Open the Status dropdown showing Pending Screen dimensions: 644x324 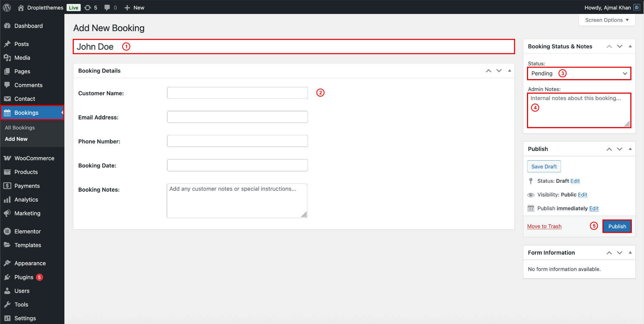pos(579,73)
